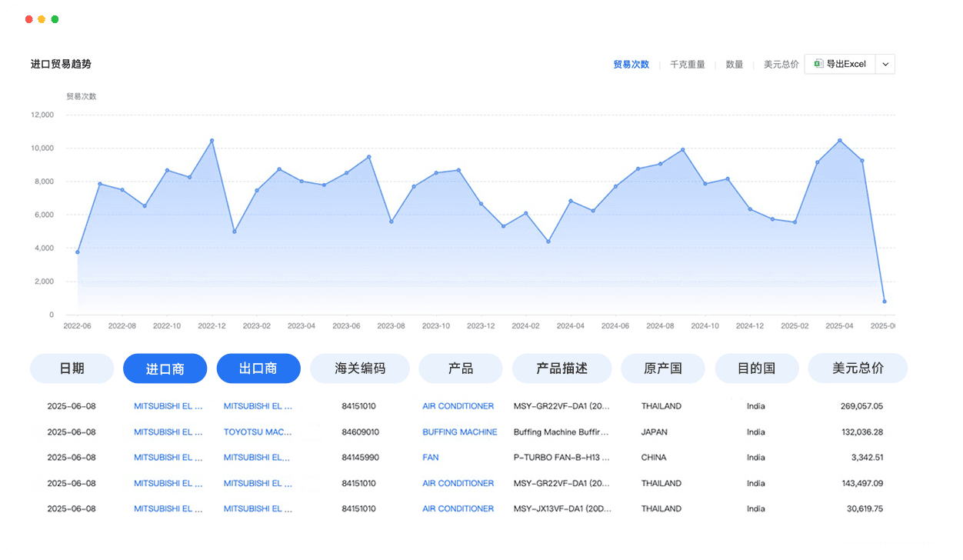
Task: Select the 原产国 filter chip
Action: (x=662, y=368)
